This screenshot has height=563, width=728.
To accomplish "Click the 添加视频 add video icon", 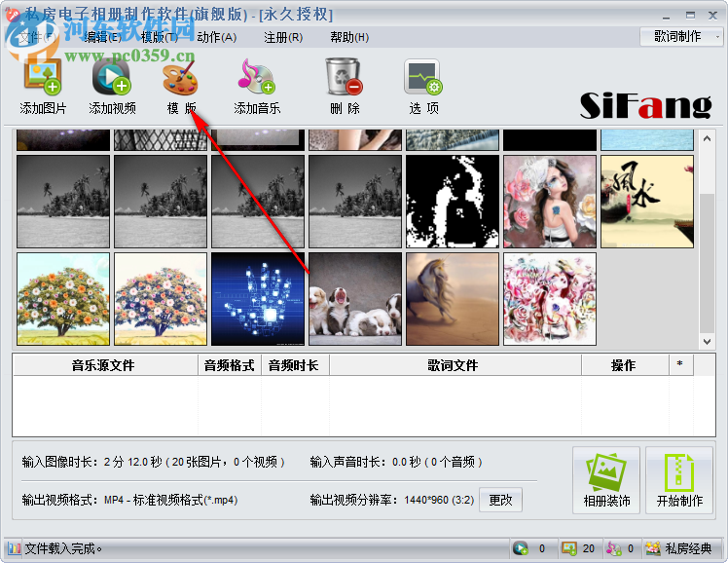I will coord(111,76).
